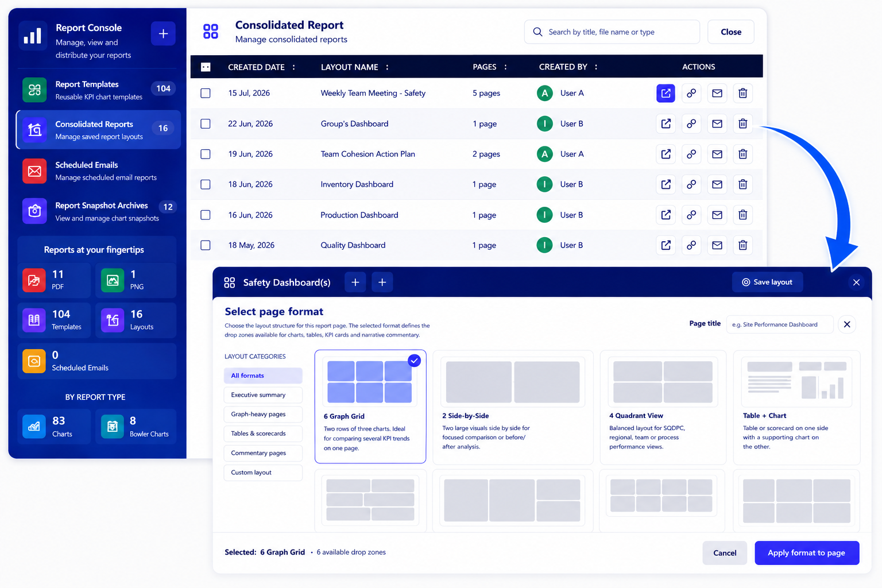
Task: Choose the 4 Quadrant View layout card
Action: (663, 408)
